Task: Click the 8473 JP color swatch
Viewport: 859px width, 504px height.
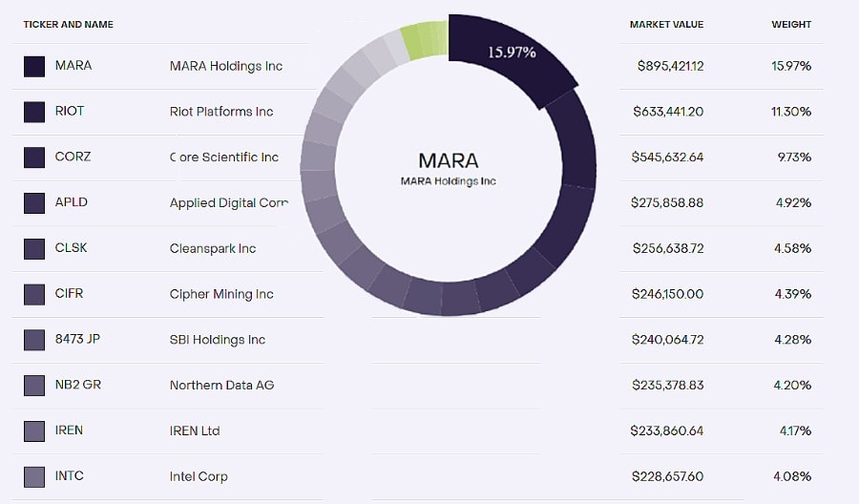Action: pos(34,340)
